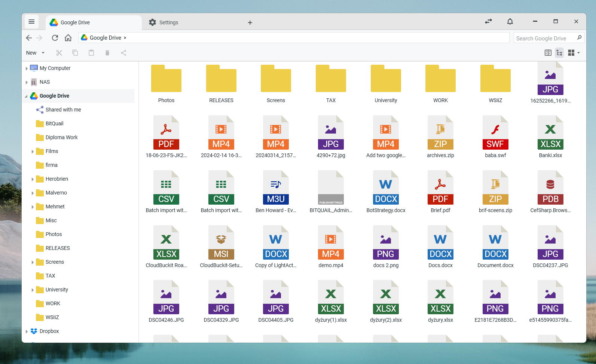The width and height of the screenshot is (596, 364).
Task: Collapse the Google Drive tree node
Action: click(x=26, y=96)
